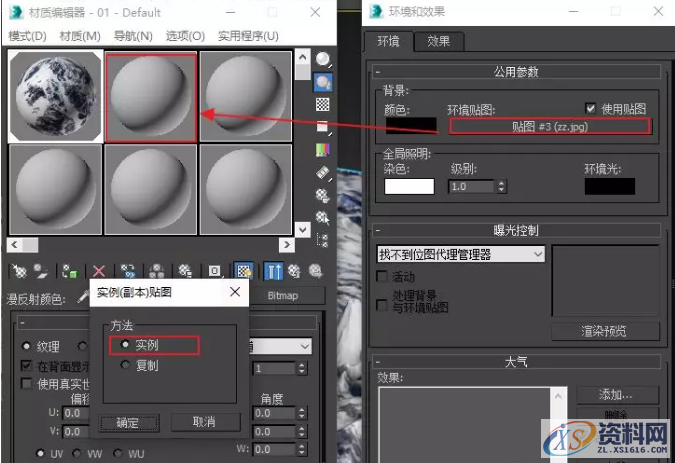Click the 添加... atmosphere button
675x463 pixels.
pyautogui.click(x=616, y=395)
